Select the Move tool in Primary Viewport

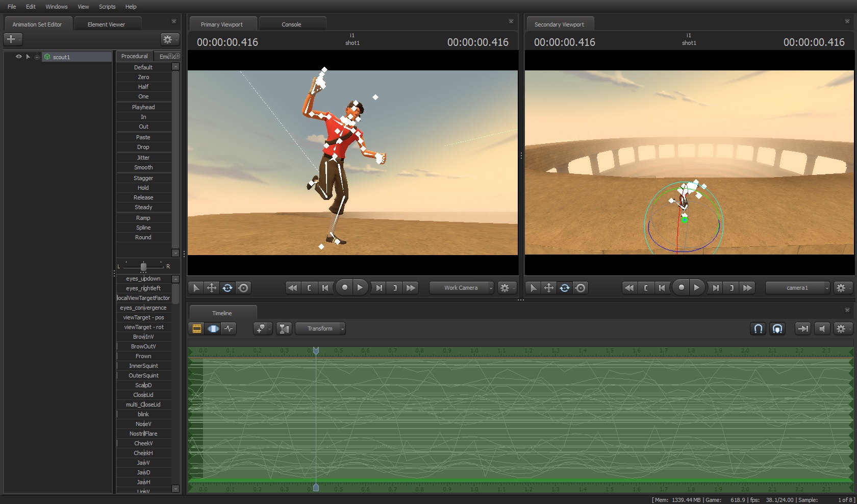tap(212, 288)
